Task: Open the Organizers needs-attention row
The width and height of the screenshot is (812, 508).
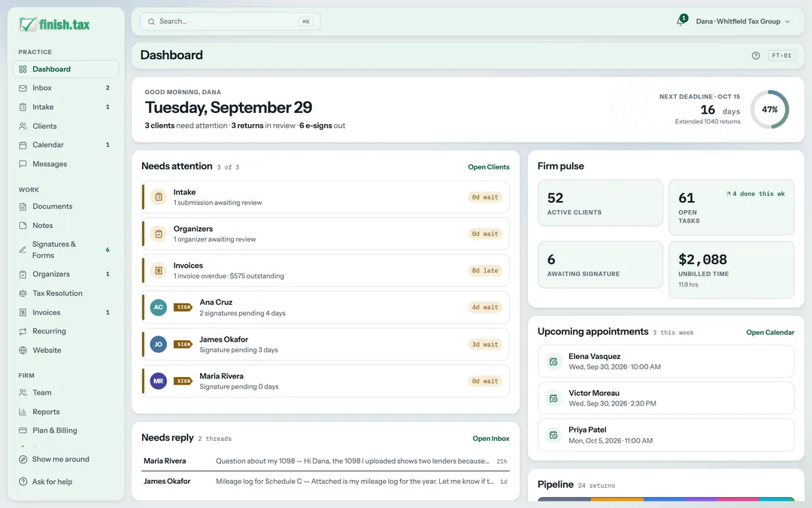Action: click(326, 234)
